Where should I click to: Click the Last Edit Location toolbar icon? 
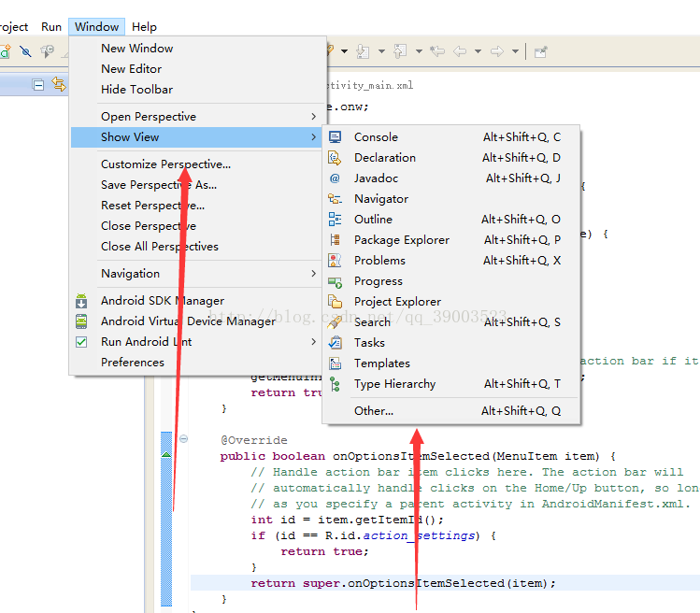(437, 51)
